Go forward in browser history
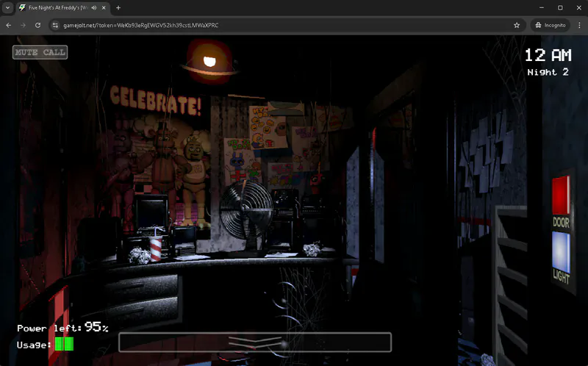 pyautogui.click(x=24, y=25)
